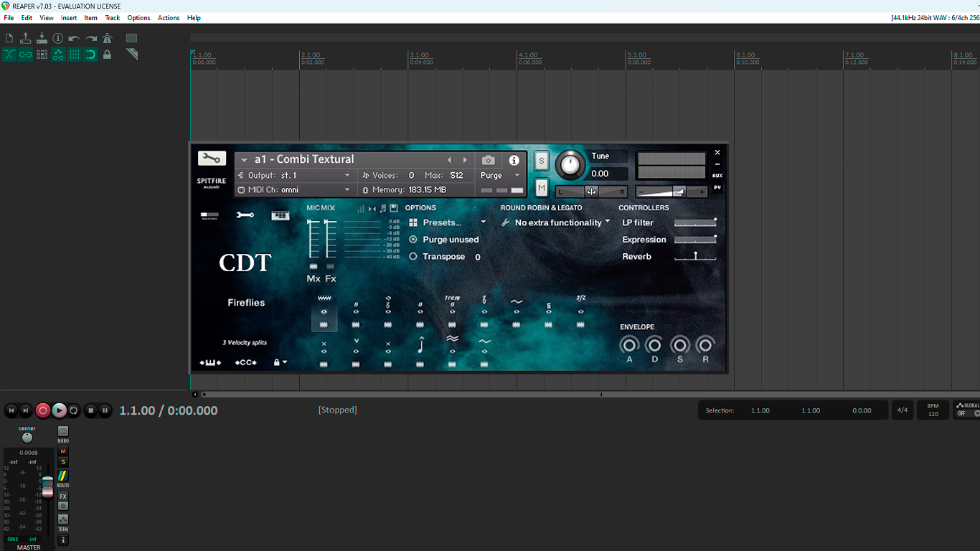Click the Undo arrow in REAPER toolbar
The height and width of the screenshot is (551, 980).
(75, 38)
